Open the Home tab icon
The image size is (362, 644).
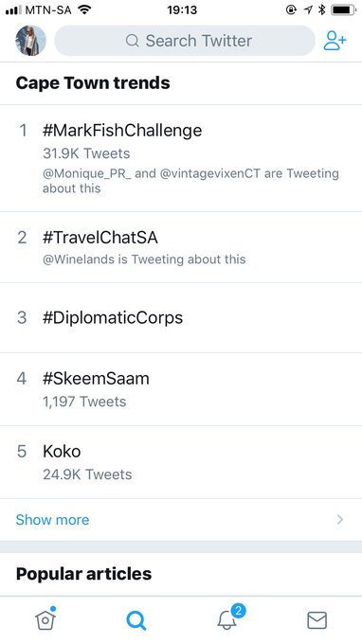tap(45, 619)
